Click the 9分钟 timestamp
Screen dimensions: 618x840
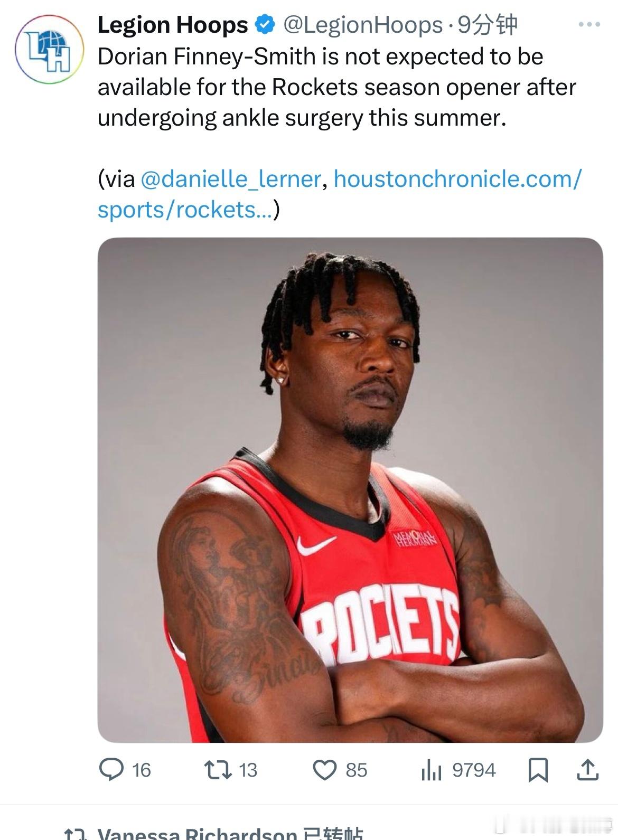click(x=487, y=25)
